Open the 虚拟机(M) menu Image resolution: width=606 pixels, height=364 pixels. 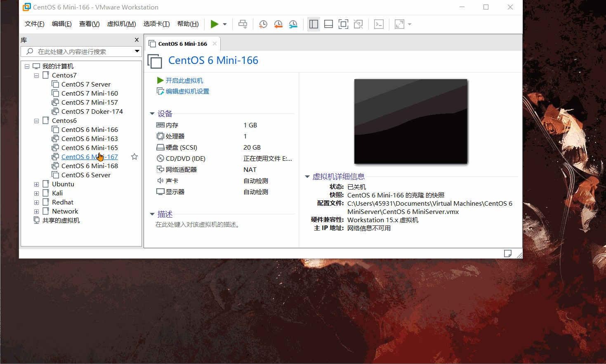pos(122,24)
